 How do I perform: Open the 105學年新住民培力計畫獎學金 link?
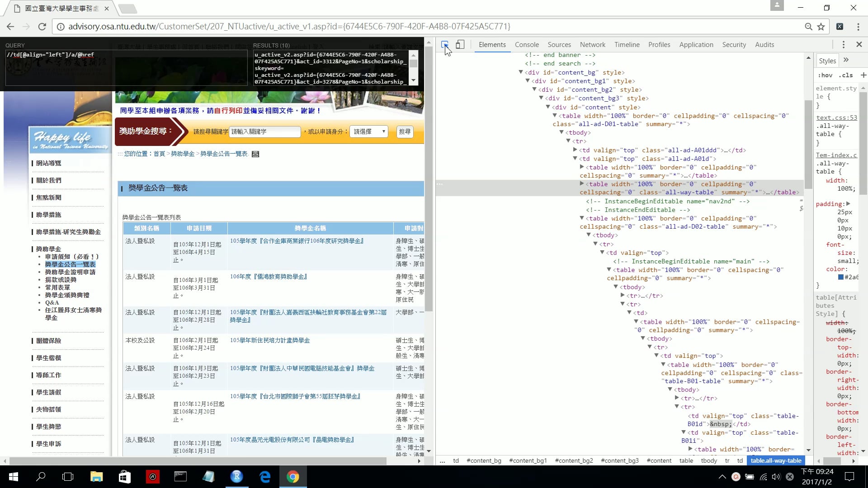(x=270, y=340)
